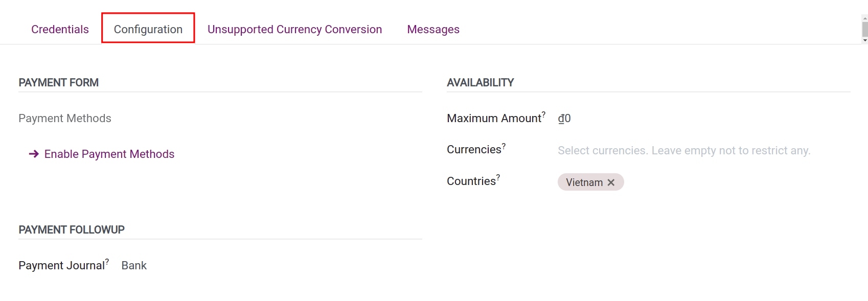Click the highlighted Configuration tab
Screen dimensions: 868x301
coord(148,29)
